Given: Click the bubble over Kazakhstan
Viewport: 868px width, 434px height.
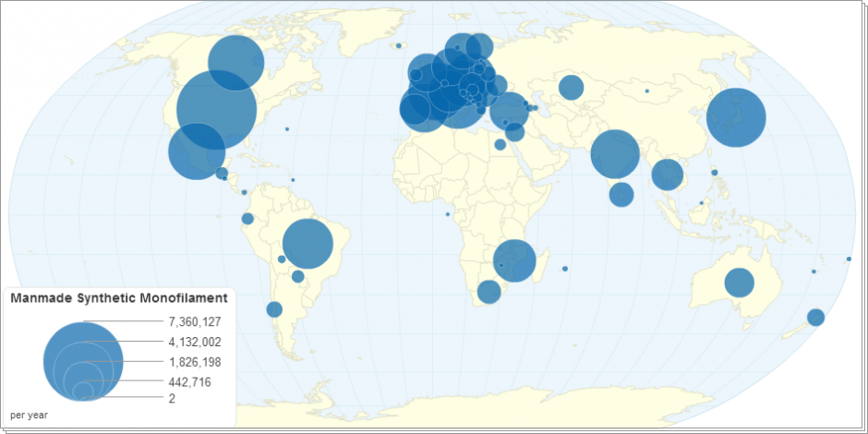Looking at the screenshot, I should pos(571,88).
